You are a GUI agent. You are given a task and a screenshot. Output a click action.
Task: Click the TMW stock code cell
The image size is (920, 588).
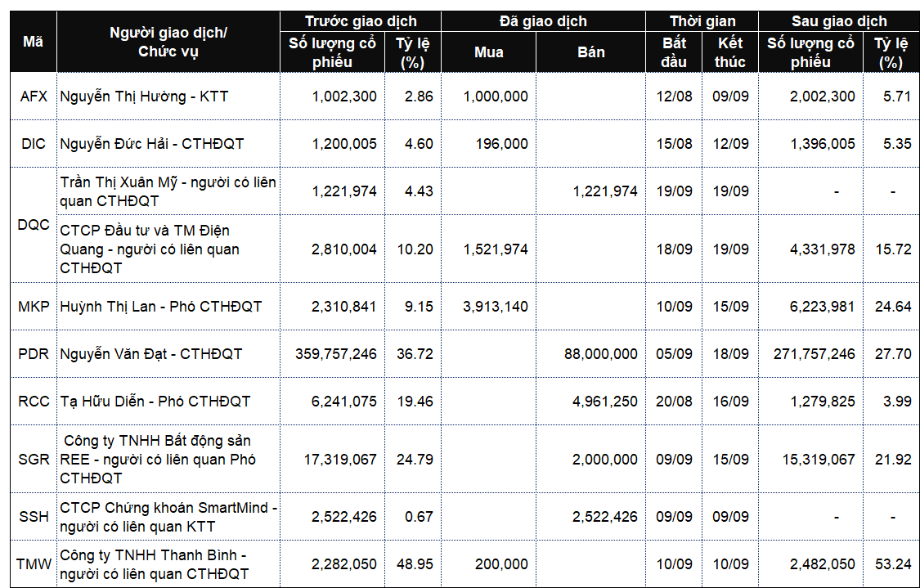pos(34,564)
